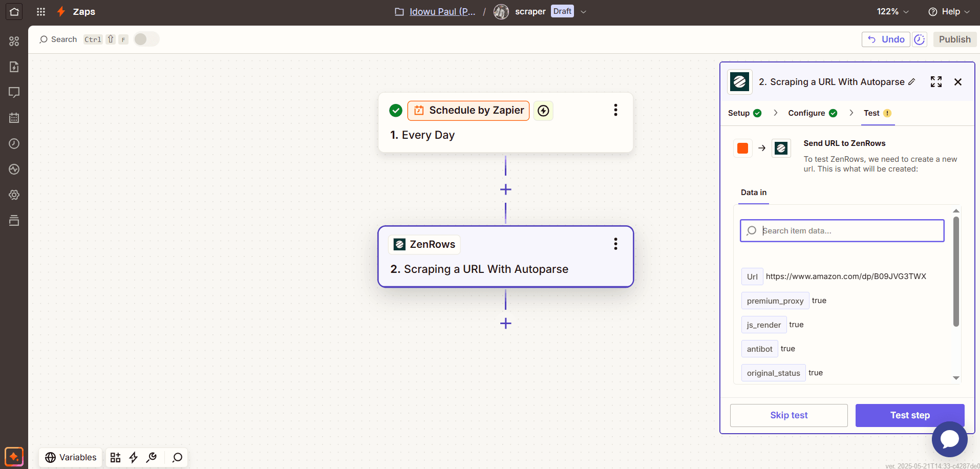The width and height of the screenshot is (980, 469).
Task: Click the Test step button
Action: click(x=910, y=415)
